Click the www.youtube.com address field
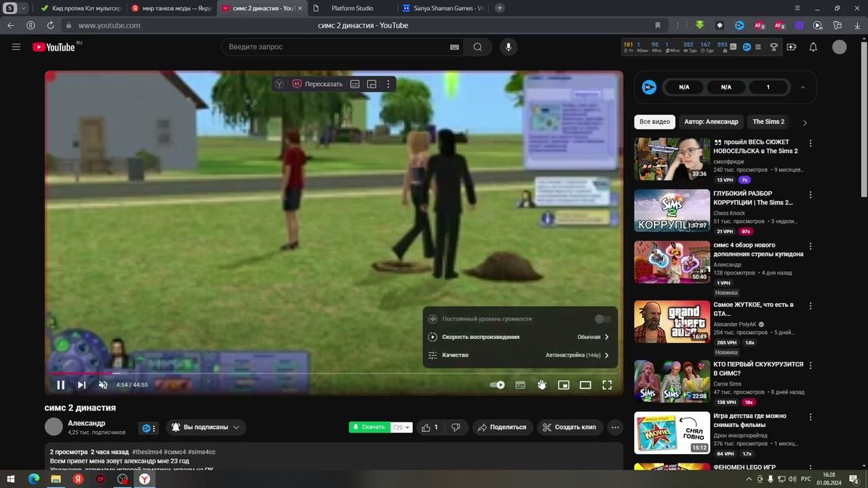Viewport: 868px width, 488px height. point(109,26)
